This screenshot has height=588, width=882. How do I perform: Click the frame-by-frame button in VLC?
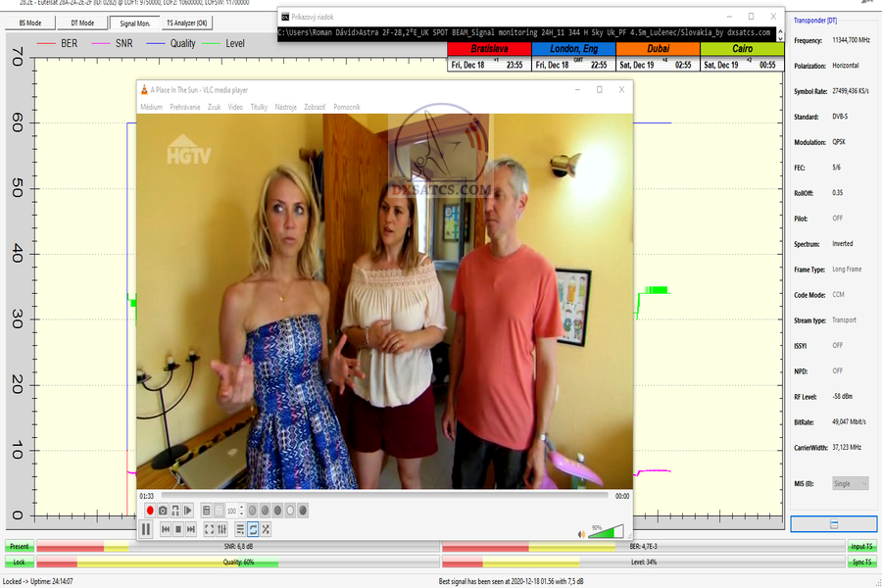pos(188,511)
